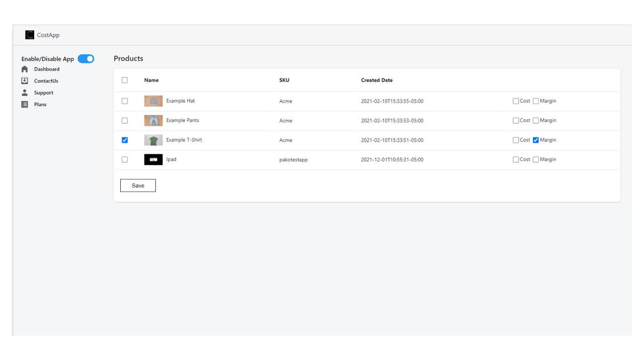The height and width of the screenshot is (362, 644).
Task: Enable the Margin checkbox for Ipad
Action: tap(536, 159)
